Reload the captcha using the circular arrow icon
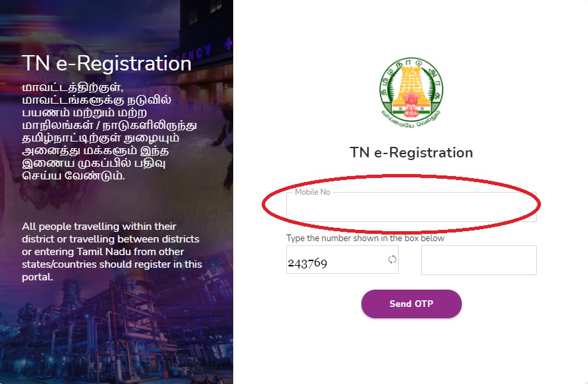Viewport: 588px width, 384px height. point(391,260)
